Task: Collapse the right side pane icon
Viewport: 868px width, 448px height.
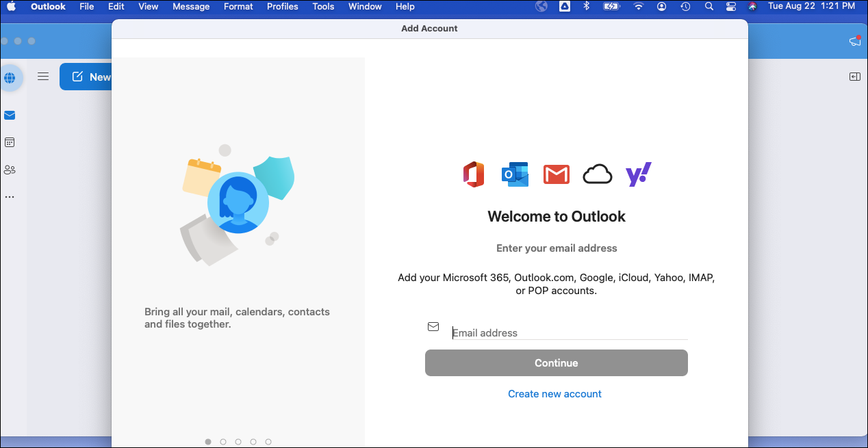Action: (x=854, y=77)
